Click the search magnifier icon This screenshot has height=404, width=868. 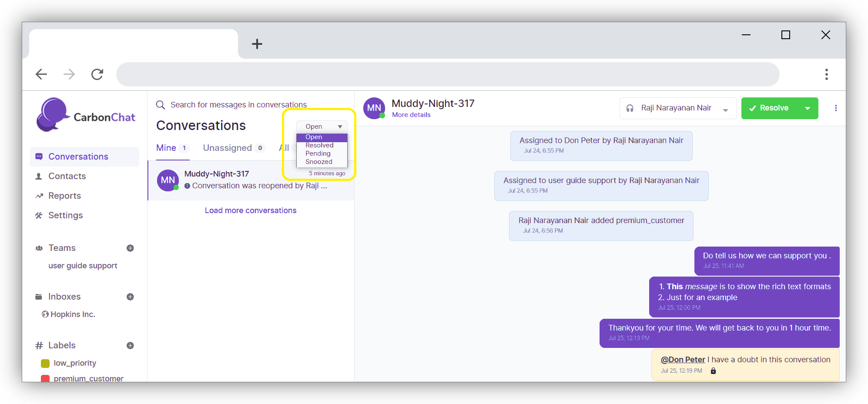tap(161, 105)
